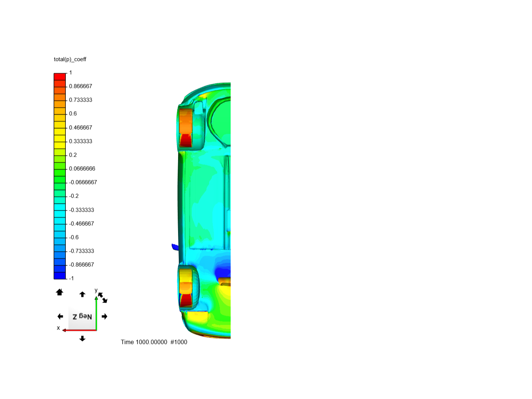The width and height of the screenshot is (532, 399).
Task: Click legend value 0.733333
Action: 81,100
